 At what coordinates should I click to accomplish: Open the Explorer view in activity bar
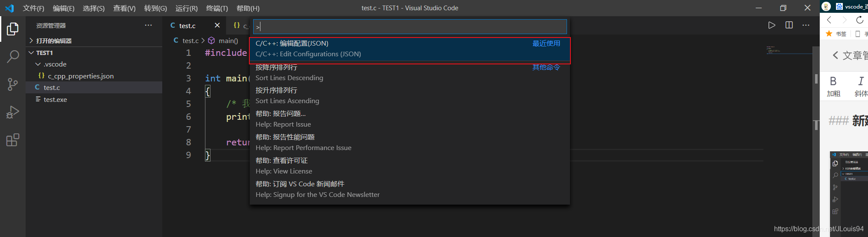tap(13, 29)
